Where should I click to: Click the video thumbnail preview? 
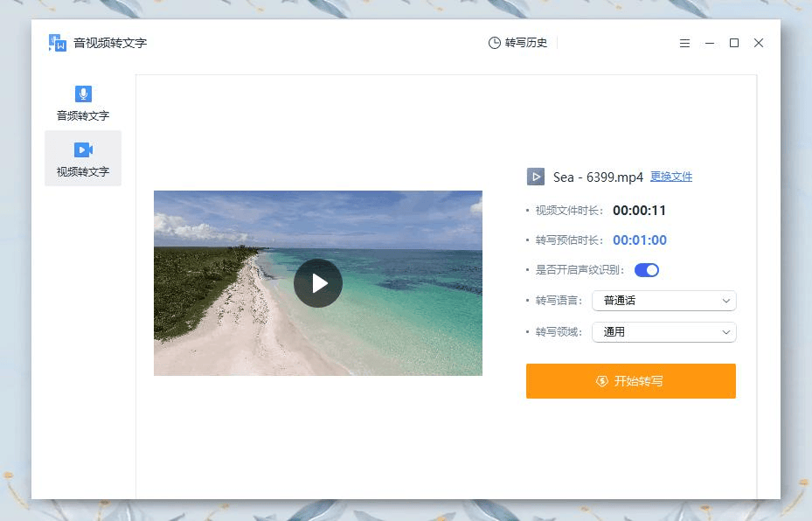coord(318,282)
